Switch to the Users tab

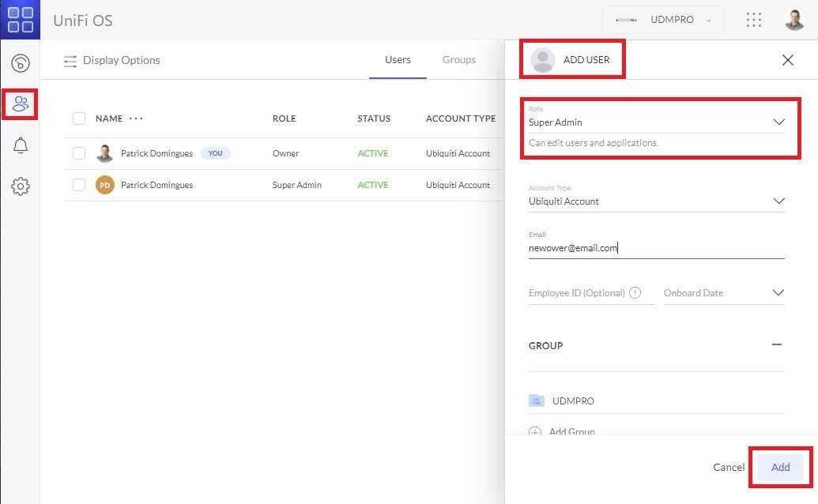coord(398,60)
